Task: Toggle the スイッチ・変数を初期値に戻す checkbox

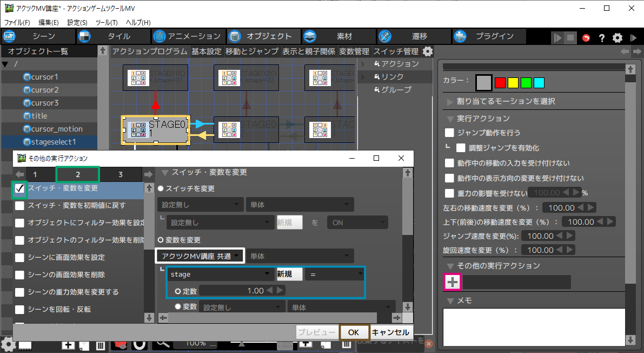Action: coord(20,206)
